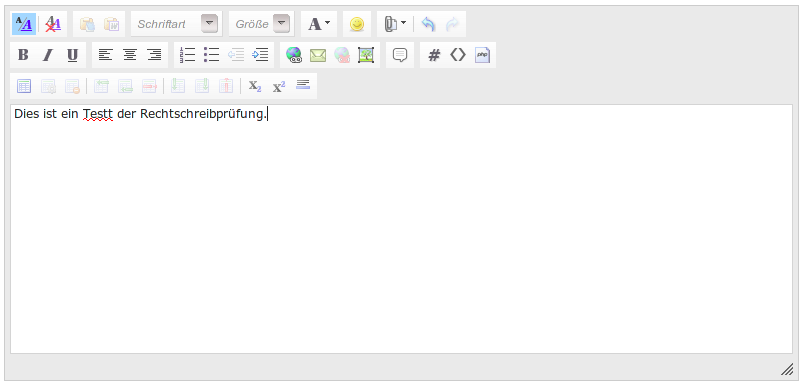Wrap selection in quote tags
Screen dimensions: 803x386
pyautogui.click(x=400, y=55)
